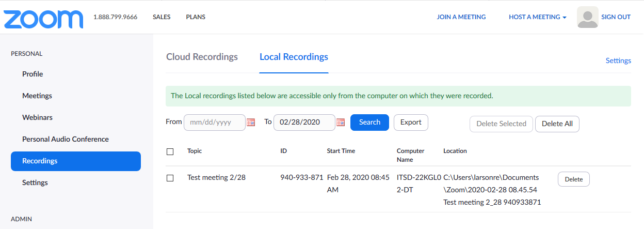This screenshot has width=644, height=229.
Task: Click the Join a Meeting link
Action: (461, 17)
